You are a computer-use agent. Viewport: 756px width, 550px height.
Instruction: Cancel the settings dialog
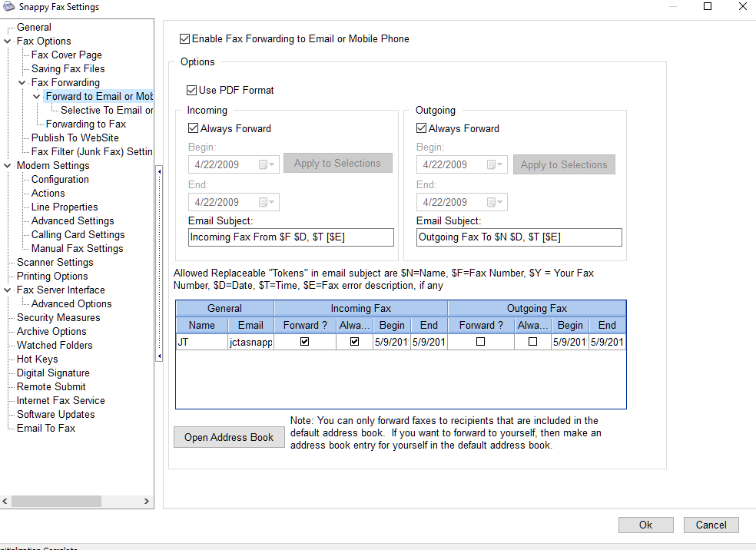tap(711, 525)
